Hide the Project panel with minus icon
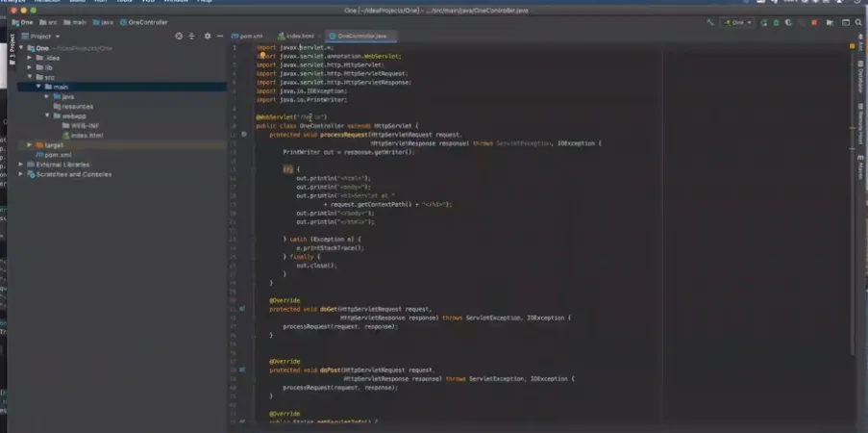The height and width of the screenshot is (433, 868). tap(220, 36)
